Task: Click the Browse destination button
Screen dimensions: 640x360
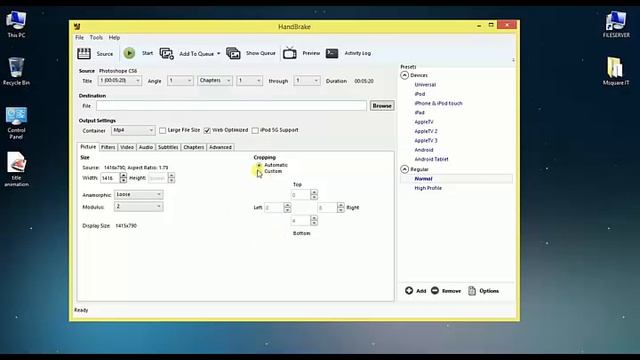Action: coord(382,106)
